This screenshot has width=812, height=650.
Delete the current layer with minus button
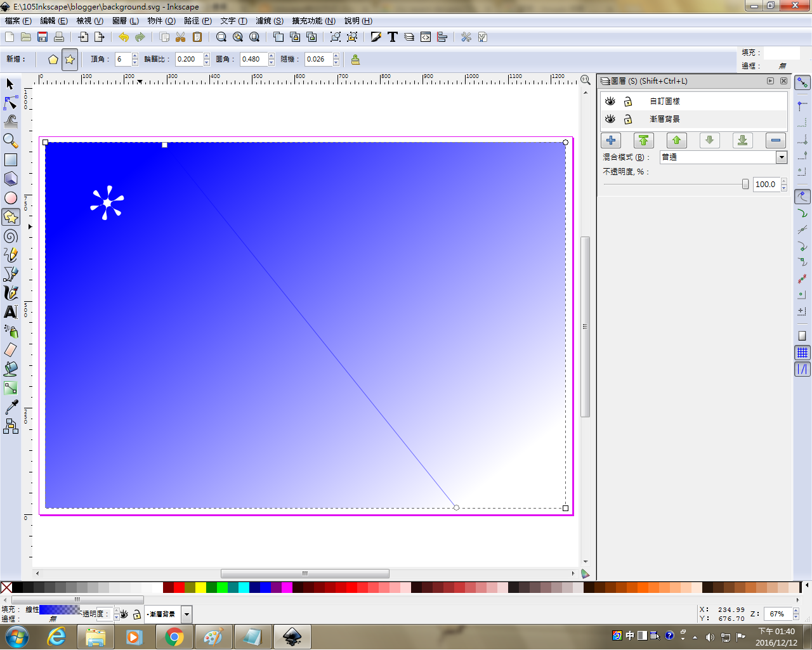coord(776,141)
